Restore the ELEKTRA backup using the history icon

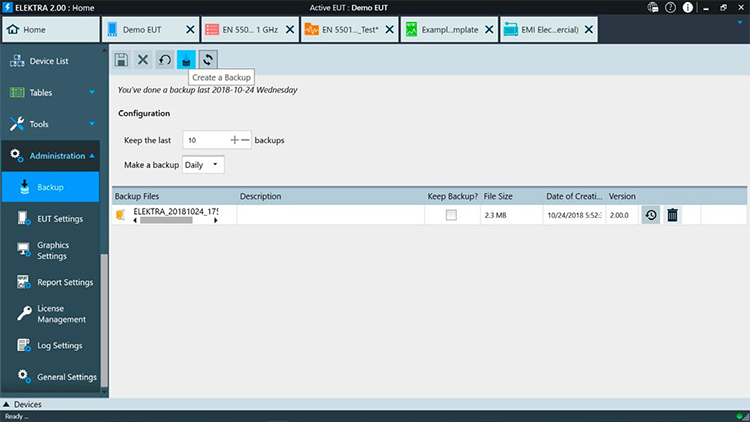(651, 215)
